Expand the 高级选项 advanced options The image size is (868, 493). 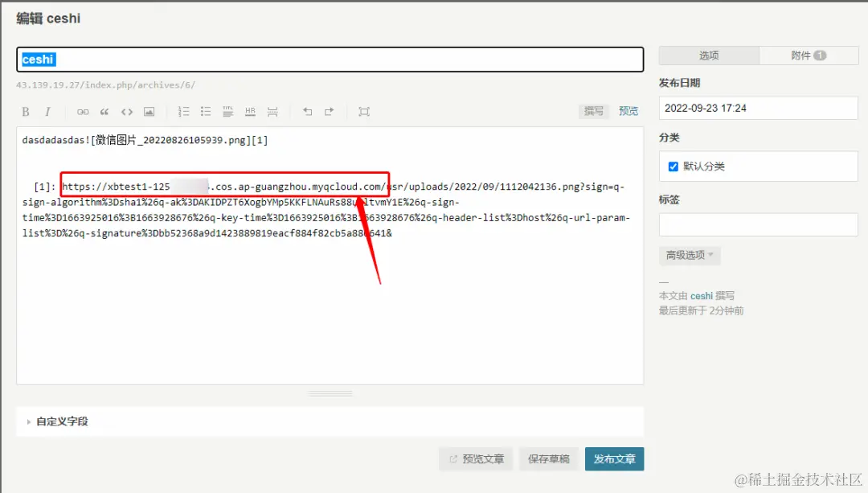click(x=690, y=256)
